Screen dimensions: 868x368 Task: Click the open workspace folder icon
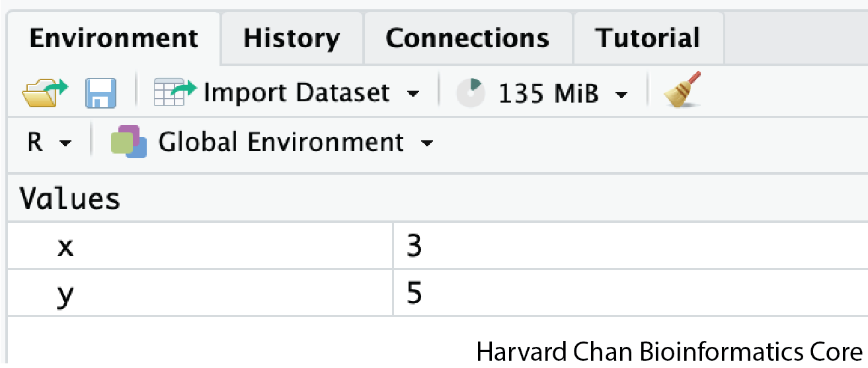(x=44, y=93)
